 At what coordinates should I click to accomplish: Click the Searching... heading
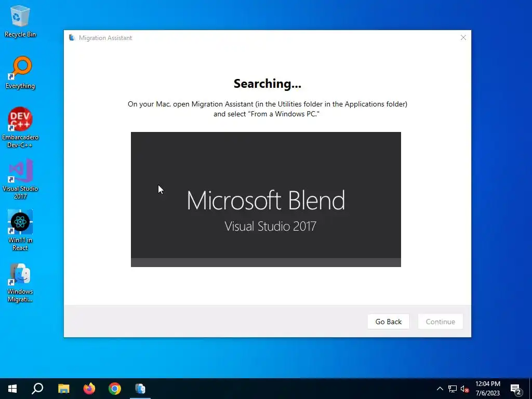coord(268,84)
